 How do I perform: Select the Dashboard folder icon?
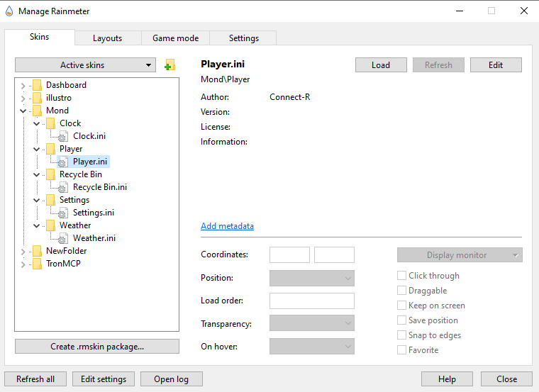click(37, 85)
